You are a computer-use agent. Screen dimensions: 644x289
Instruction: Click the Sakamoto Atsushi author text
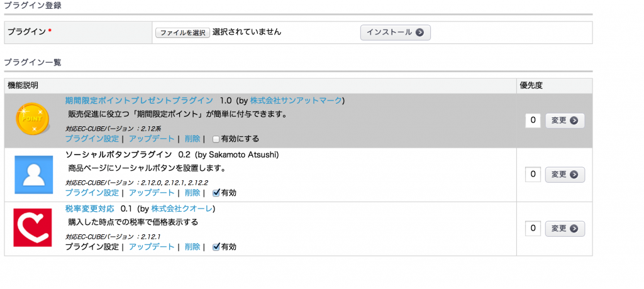coord(244,155)
